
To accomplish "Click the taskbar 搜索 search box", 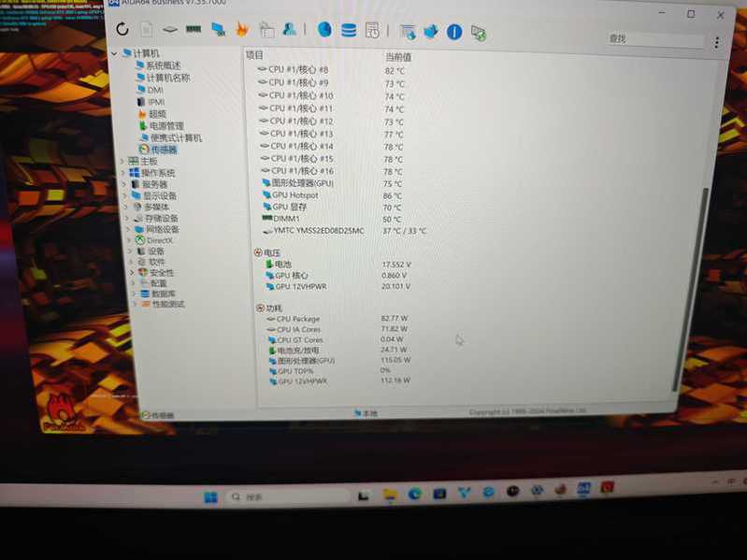I will click(x=286, y=496).
